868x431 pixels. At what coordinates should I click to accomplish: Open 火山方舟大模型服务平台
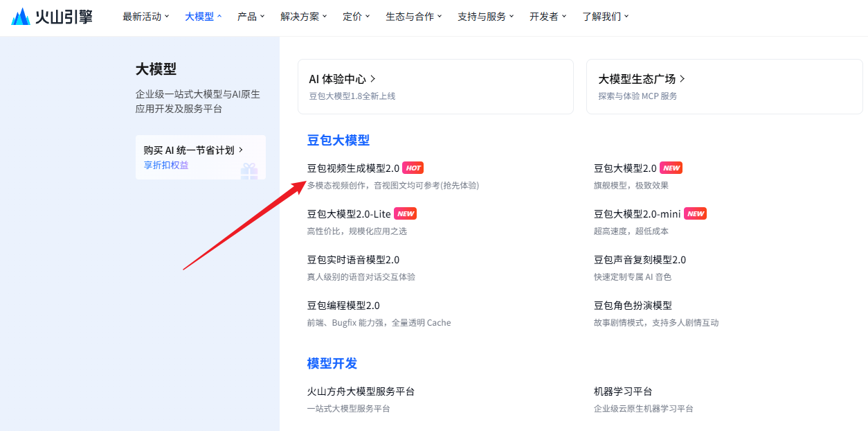coord(361,392)
